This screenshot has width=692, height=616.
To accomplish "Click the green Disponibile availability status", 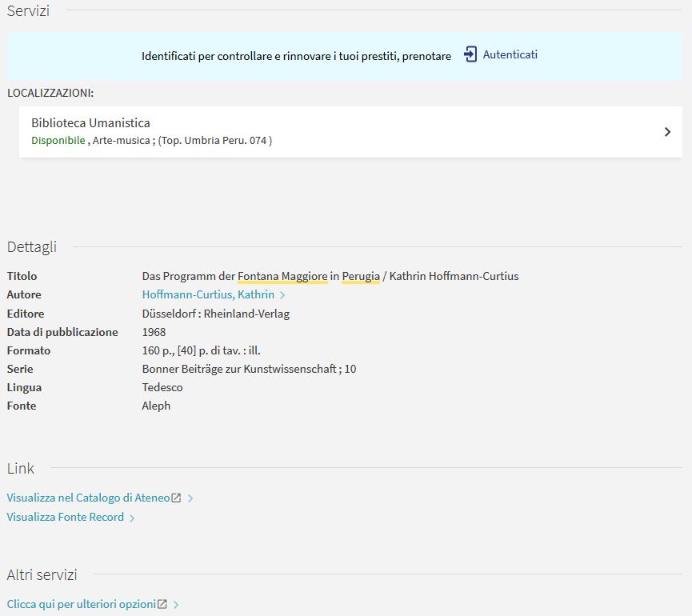I will 58,141.
